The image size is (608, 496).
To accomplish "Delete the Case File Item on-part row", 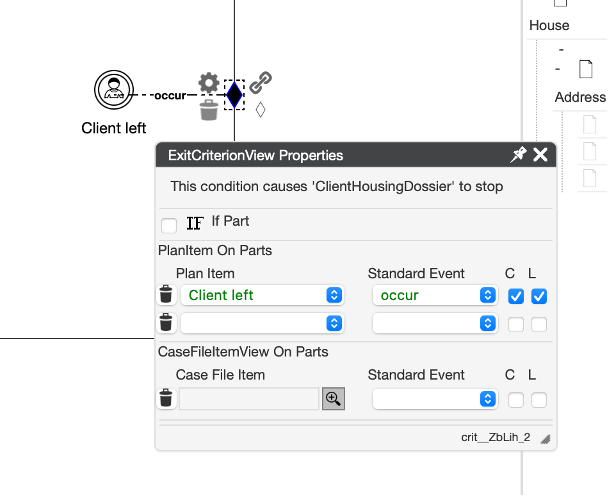I will point(166,398).
